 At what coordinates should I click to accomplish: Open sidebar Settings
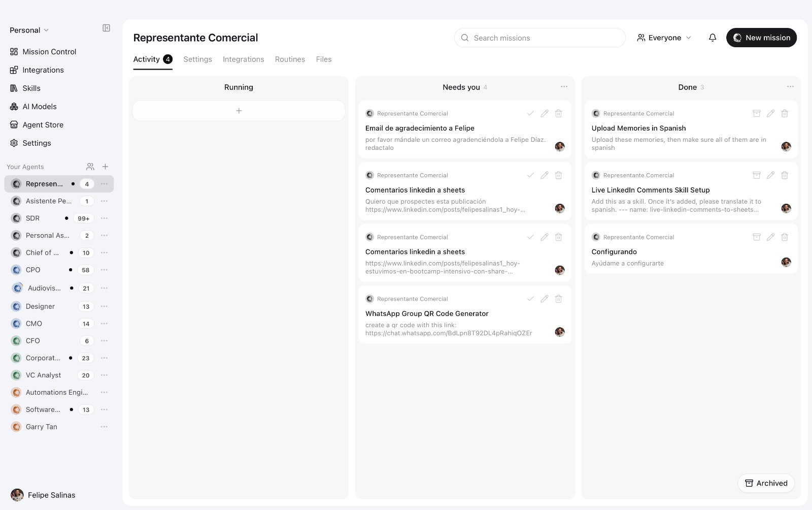pos(30,143)
